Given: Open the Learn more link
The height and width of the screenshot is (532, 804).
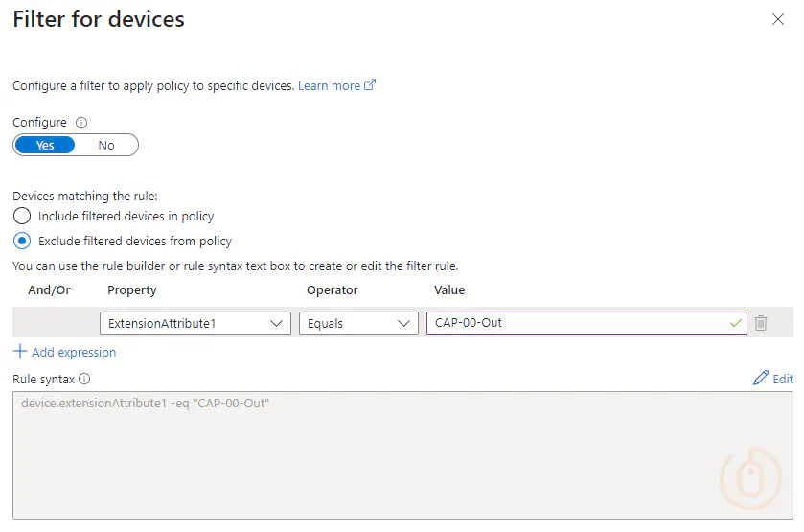Looking at the screenshot, I should 327,85.
